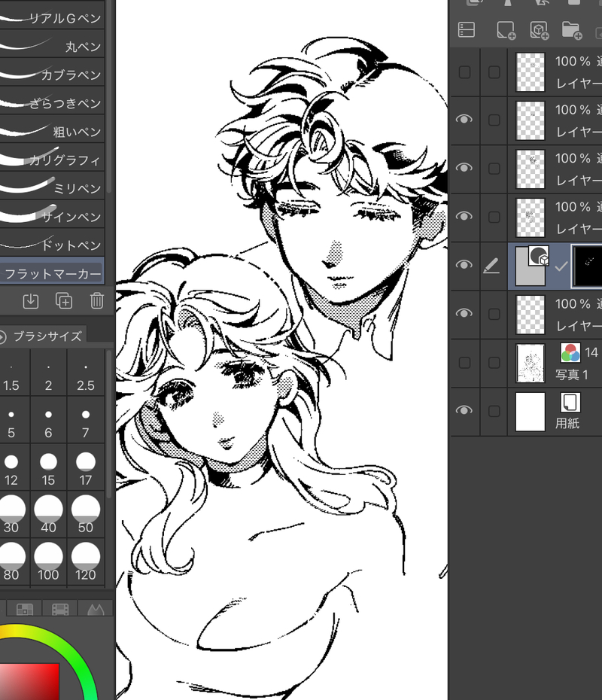Select the 粗いペン sub tool
602x700 pixels.
[x=52, y=129]
